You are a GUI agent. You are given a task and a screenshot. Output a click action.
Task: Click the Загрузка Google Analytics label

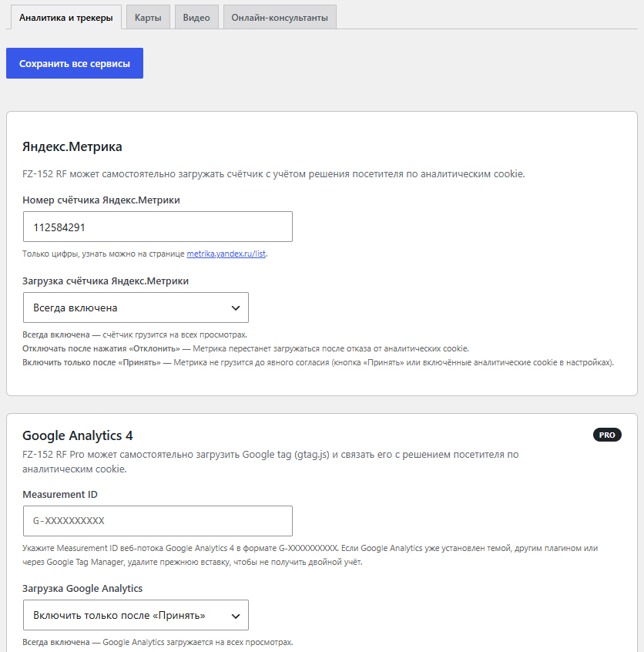82,588
